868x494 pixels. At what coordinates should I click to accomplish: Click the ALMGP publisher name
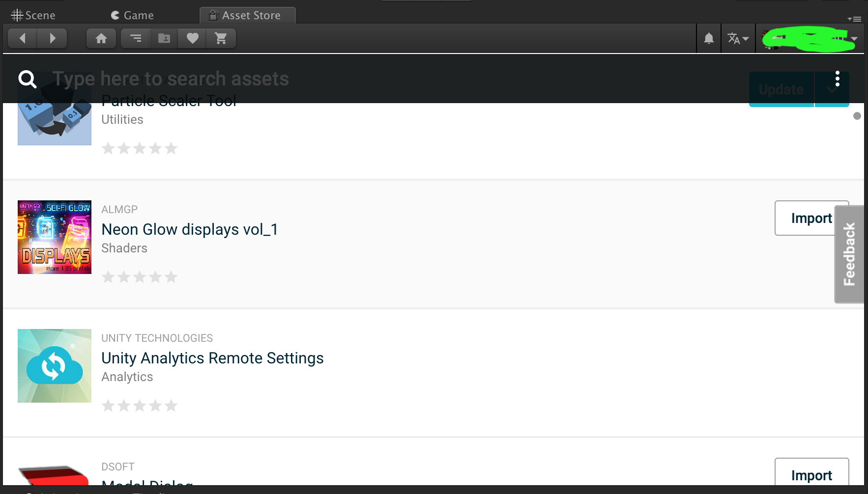click(x=119, y=209)
